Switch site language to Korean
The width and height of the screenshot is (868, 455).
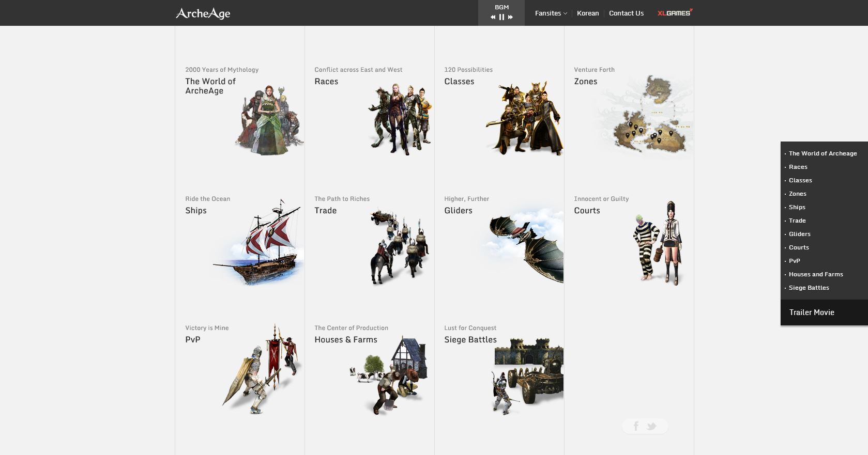588,13
